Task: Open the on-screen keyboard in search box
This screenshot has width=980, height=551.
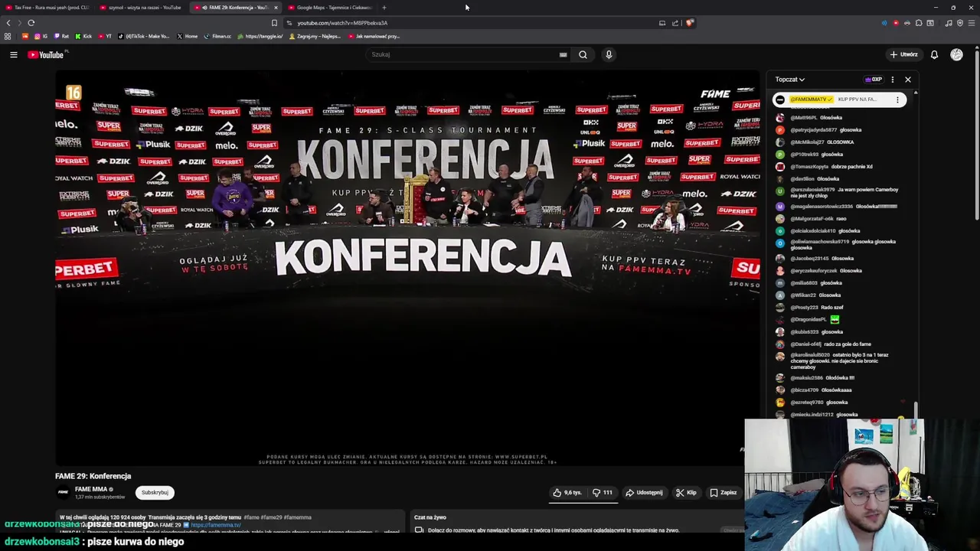Action: 563,54
